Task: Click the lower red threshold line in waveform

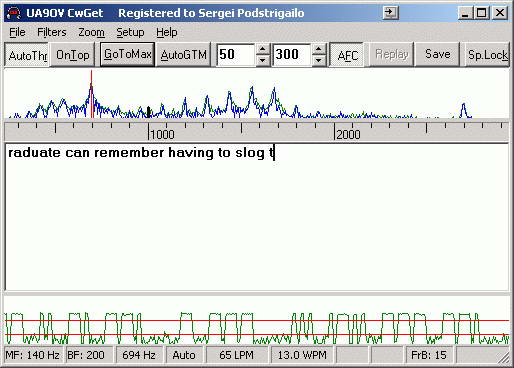Action: (x=257, y=334)
